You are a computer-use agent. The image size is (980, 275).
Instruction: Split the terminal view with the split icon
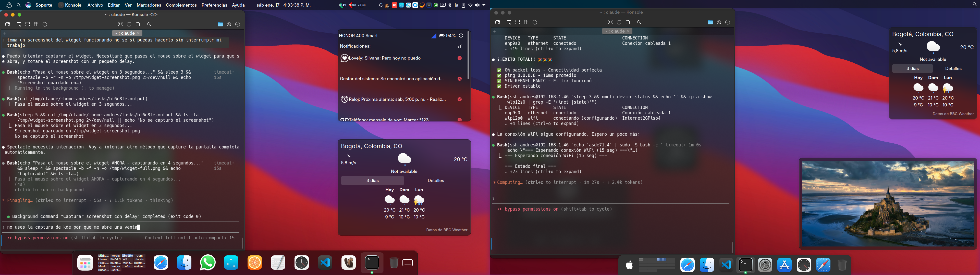(x=27, y=24)
